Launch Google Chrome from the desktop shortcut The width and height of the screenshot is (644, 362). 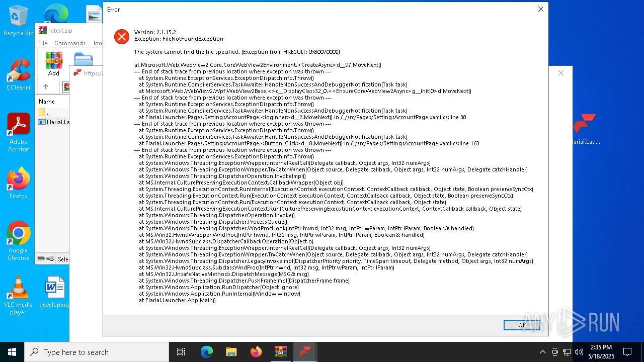[19, 241]
